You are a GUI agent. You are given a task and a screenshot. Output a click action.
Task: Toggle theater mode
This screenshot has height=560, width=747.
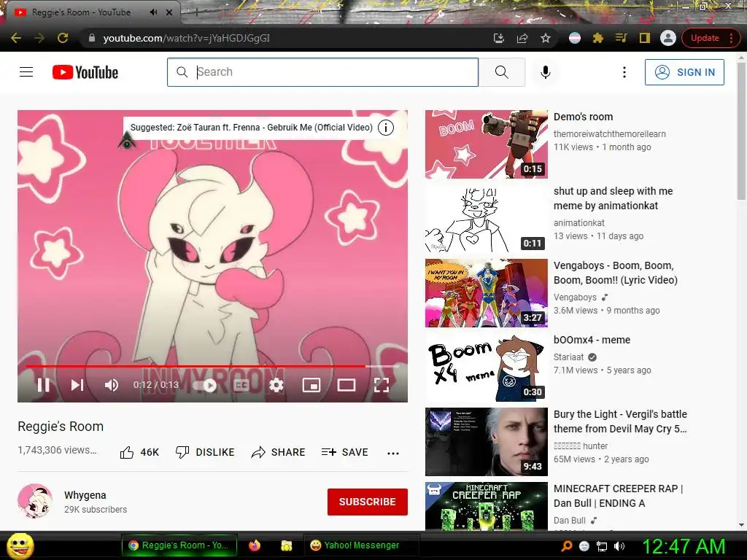point(347,385)
